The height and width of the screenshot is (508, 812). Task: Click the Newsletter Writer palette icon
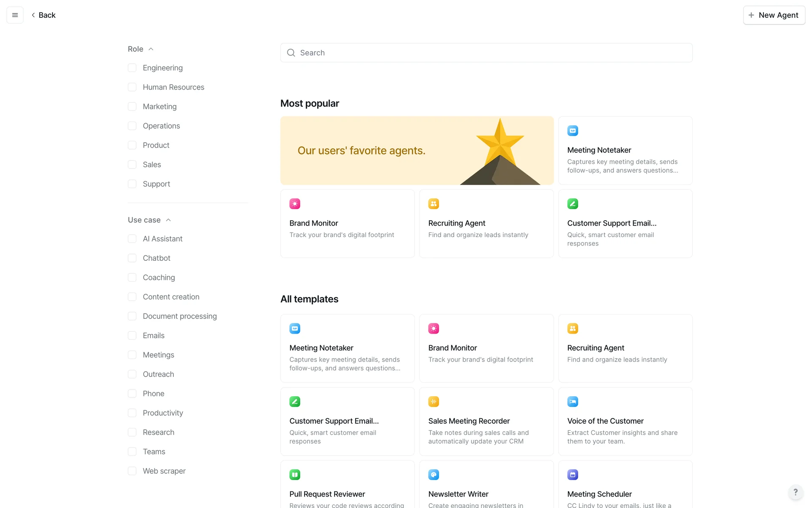[433, 475]
